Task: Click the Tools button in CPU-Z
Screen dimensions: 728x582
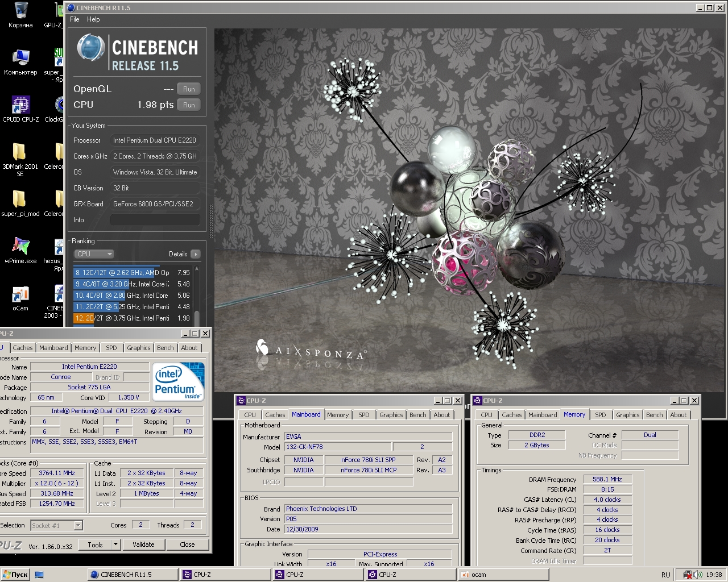Action: (95, 544)
